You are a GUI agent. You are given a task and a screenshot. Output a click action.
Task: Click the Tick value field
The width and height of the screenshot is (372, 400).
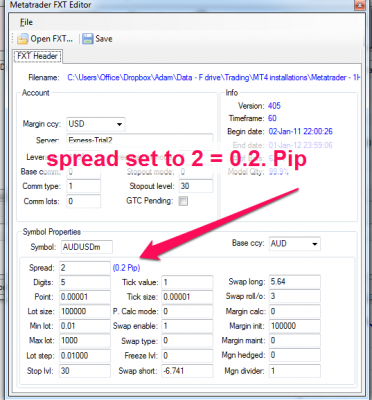point(187,282)
